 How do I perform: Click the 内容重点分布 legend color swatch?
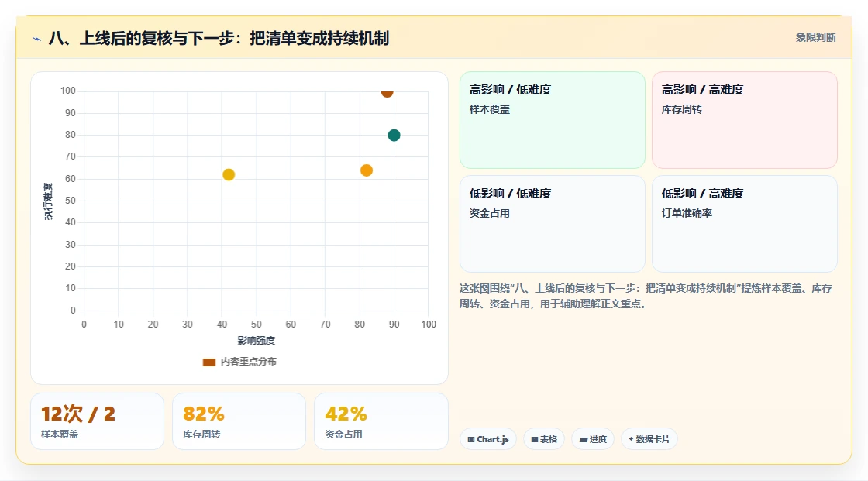click(x=208, y=362)
